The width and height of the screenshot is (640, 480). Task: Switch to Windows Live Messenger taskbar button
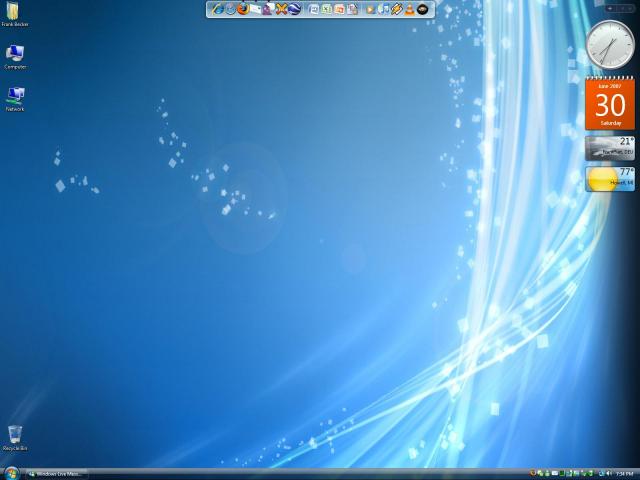pos(57,474)
